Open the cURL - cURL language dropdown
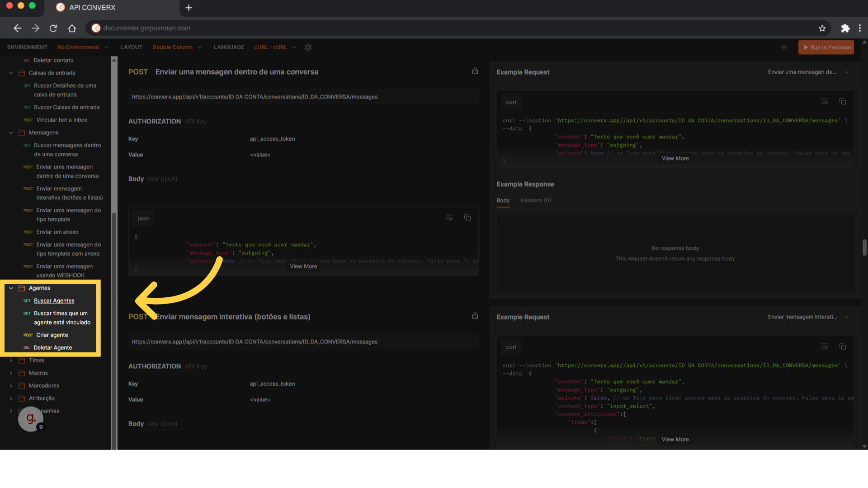The width and height of the screenshot is (868, 488). [x=275, y=47]
